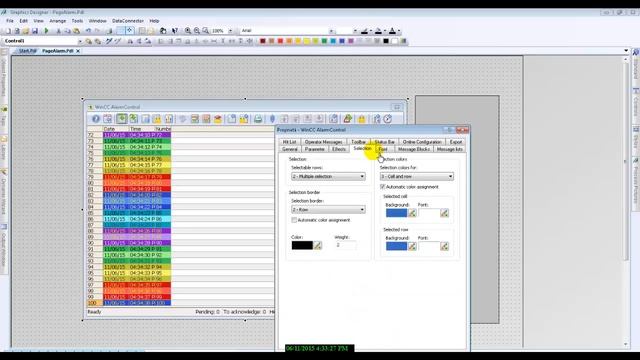The image size is (640, 360).
Task: Click the border Weight input field
Action: 345,245
